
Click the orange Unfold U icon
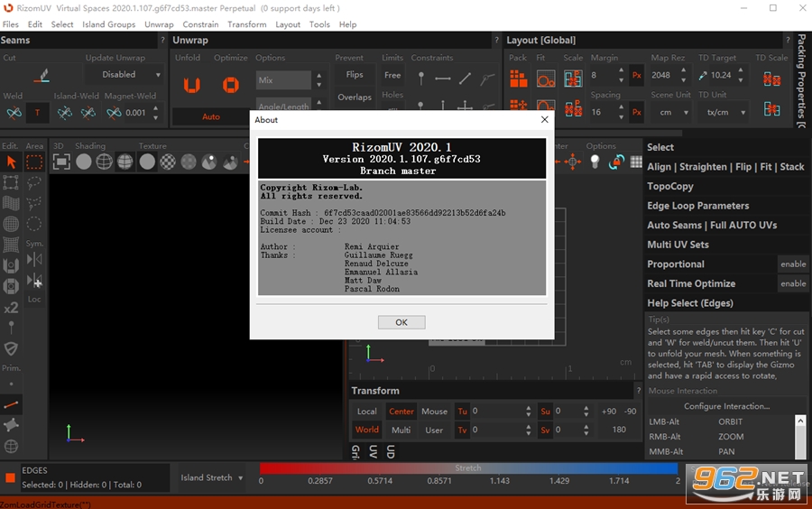point(191,85)
